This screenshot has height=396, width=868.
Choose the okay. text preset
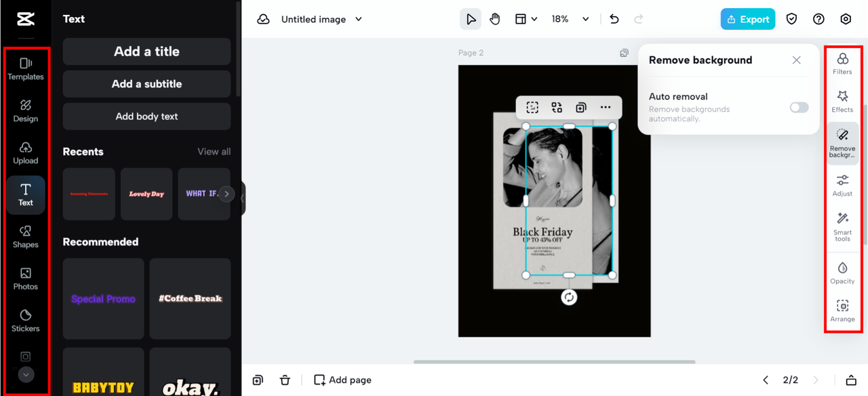point(191,372)
